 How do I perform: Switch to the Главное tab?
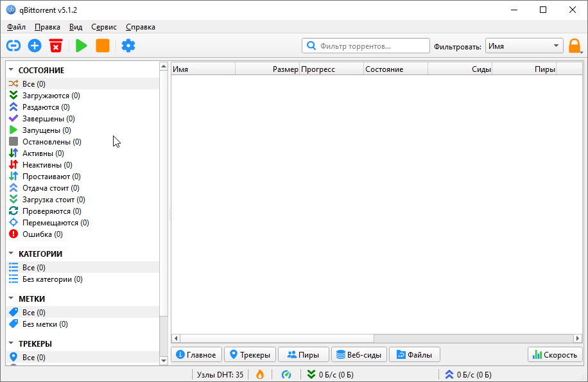click(196, 354)
